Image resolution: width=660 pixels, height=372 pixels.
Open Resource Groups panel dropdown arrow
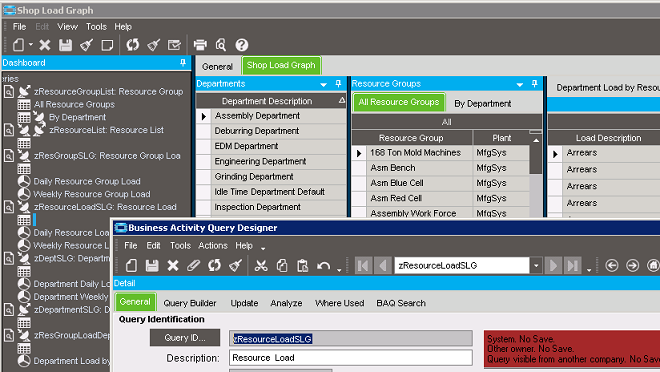pos(520,84)
